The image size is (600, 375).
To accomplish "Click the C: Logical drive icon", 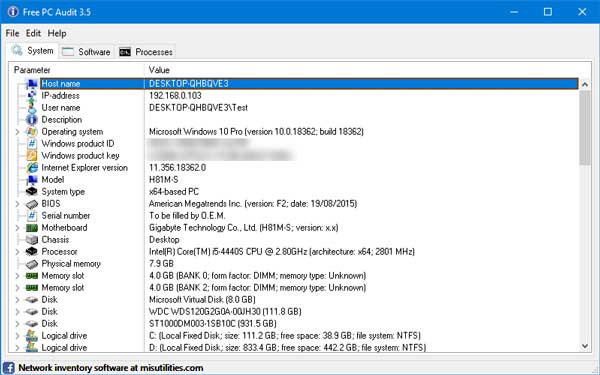I will (32, 336).
